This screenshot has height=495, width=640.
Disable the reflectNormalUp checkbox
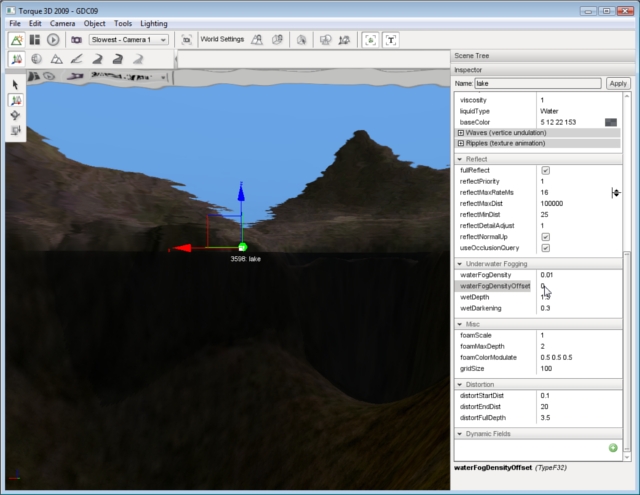[x=545, y=236]
